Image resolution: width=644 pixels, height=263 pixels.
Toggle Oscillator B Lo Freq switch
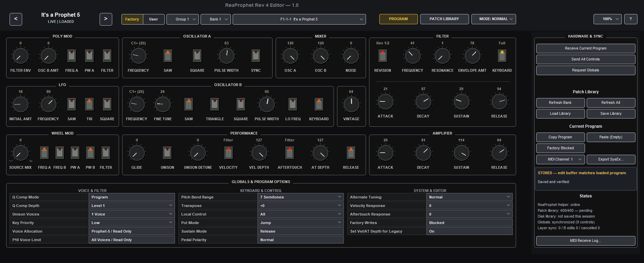coord(293,104)
